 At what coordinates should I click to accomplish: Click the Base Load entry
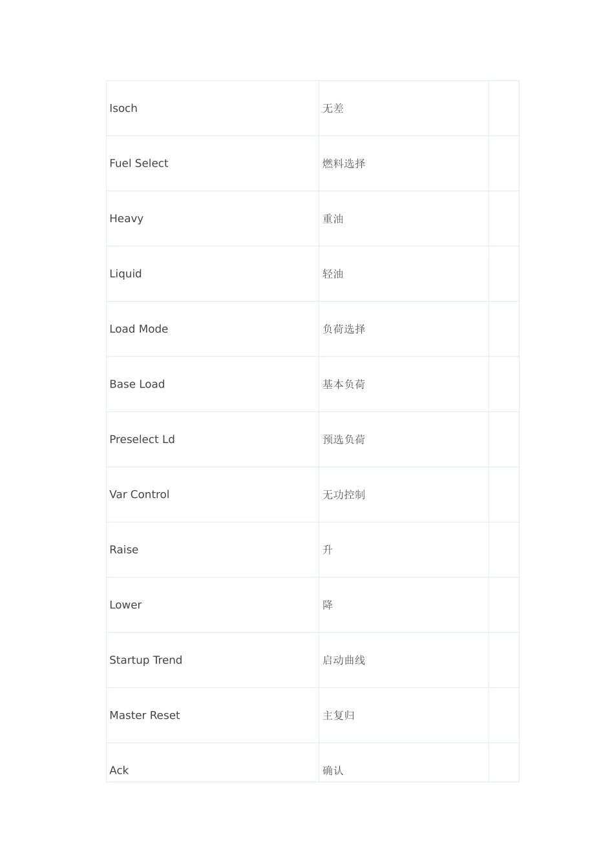coord(137,384)
